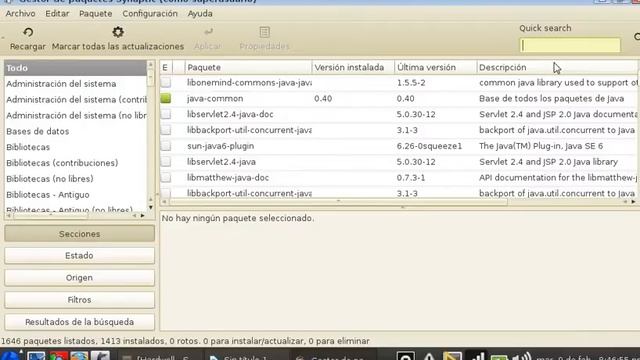Click the Recargar reload icon
Viewport: 640px width, 360px height.
(x=28, y=32)
